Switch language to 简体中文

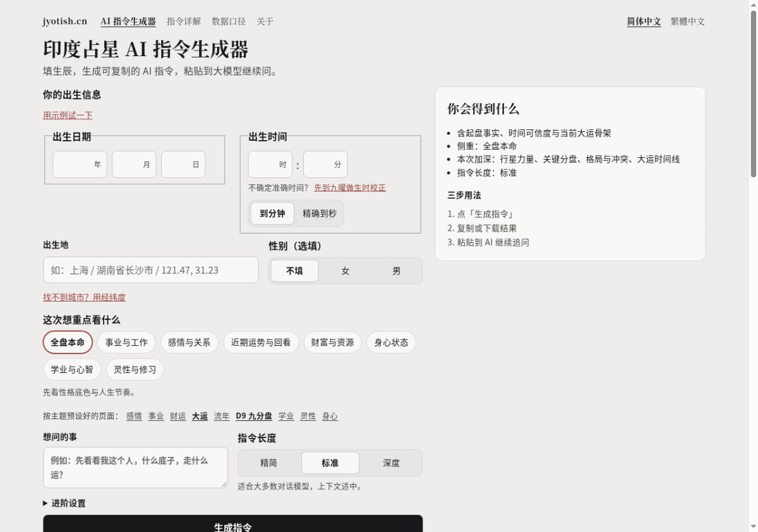coord(644,21)
